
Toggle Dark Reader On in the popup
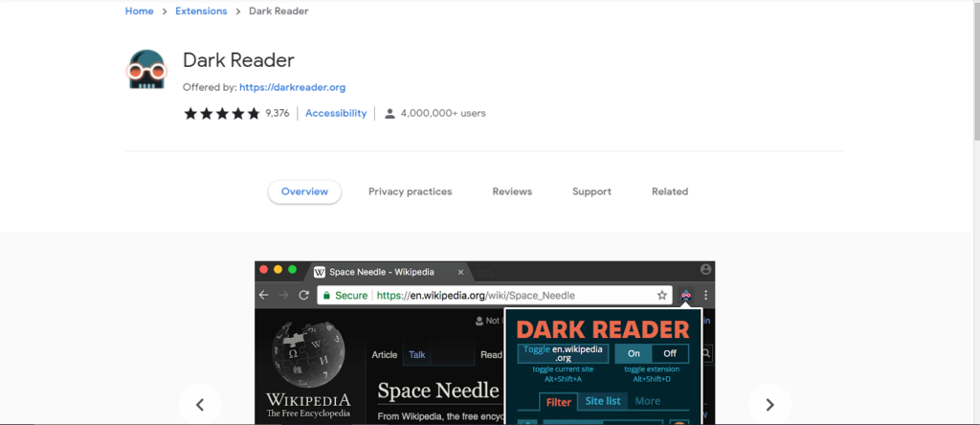pos(634,353)
